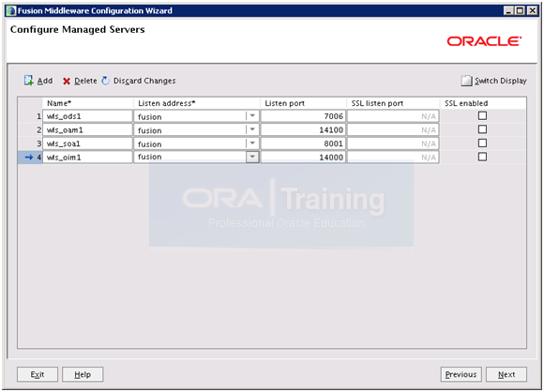Viewport: 544px width, 392px height.
Task: Select row number 4 header
Action: pyautogui.click(x=30, y=158)
